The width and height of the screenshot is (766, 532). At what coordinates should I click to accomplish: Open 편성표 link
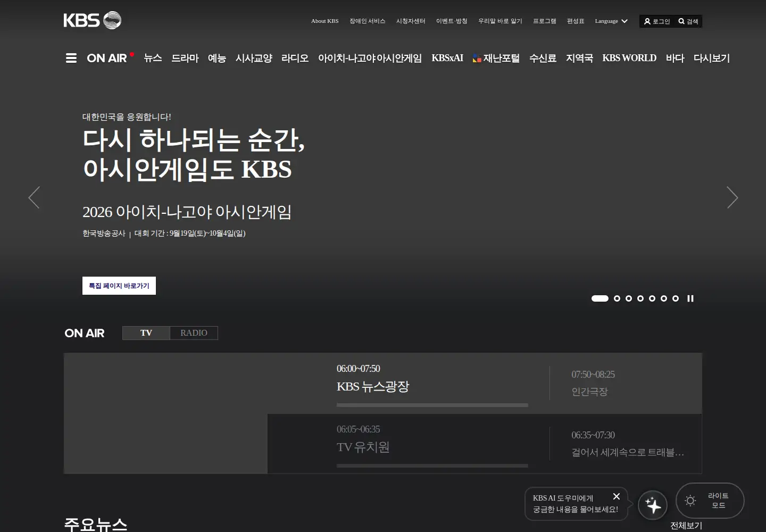576,21
